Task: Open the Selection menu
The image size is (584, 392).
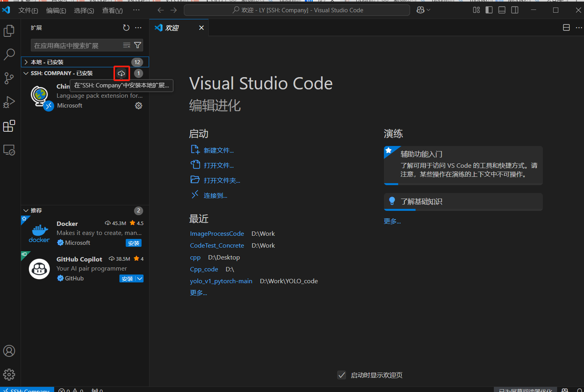Action: pyautogui.click(x=84, y=10)
